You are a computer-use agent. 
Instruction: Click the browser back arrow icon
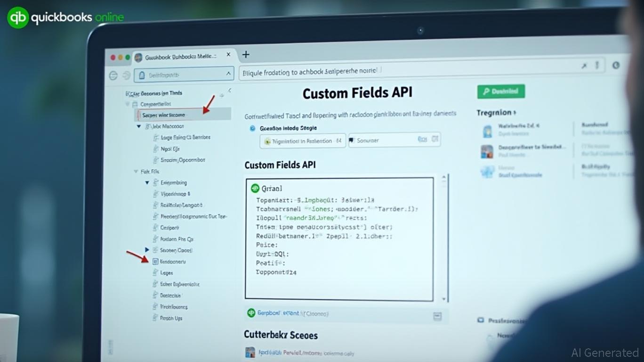pyautogui.click(x=113, y=75)
